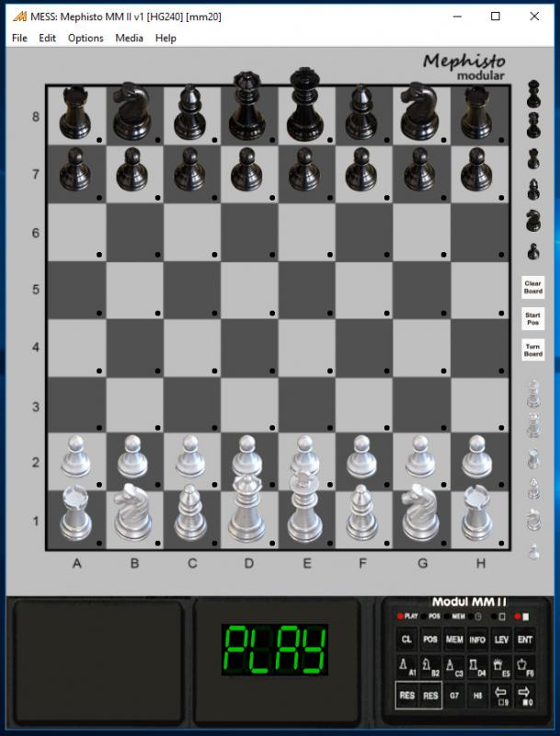Open the File menu
The width and height of the screenshot is (560, 736).
(x=19, y=38)
